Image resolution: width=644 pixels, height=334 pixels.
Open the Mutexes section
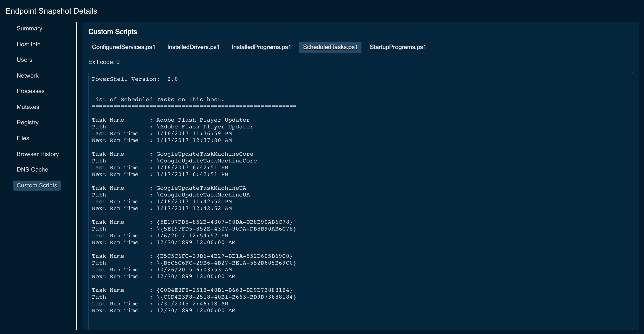coord(28,107)
